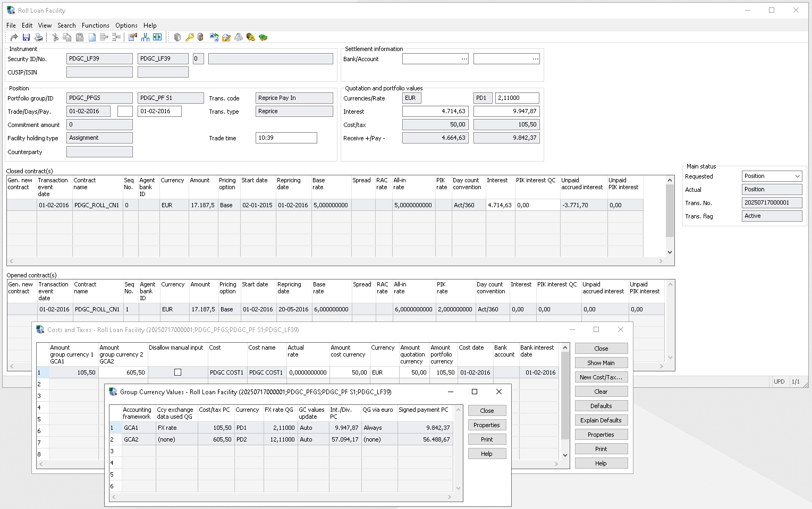Click the gold coins icon in toolbar
This screenshot has height=509, width=812.
pyautogui.click(x=251, y=37)
